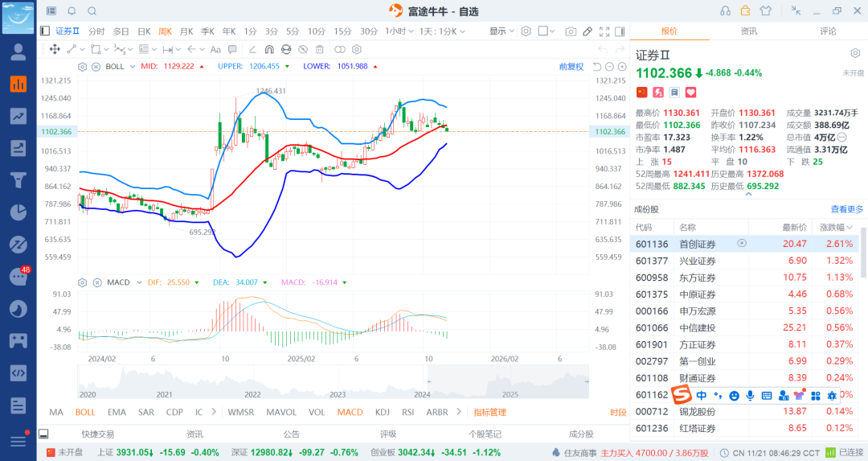The height and width of the screenshot is (461, 868).
Task: Switch to the 资讯 tab in right panel
Action: 748,31
